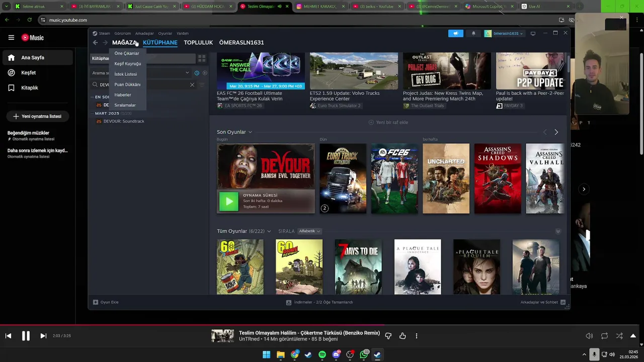
Task: Skip to previous track
Action: 8,336
